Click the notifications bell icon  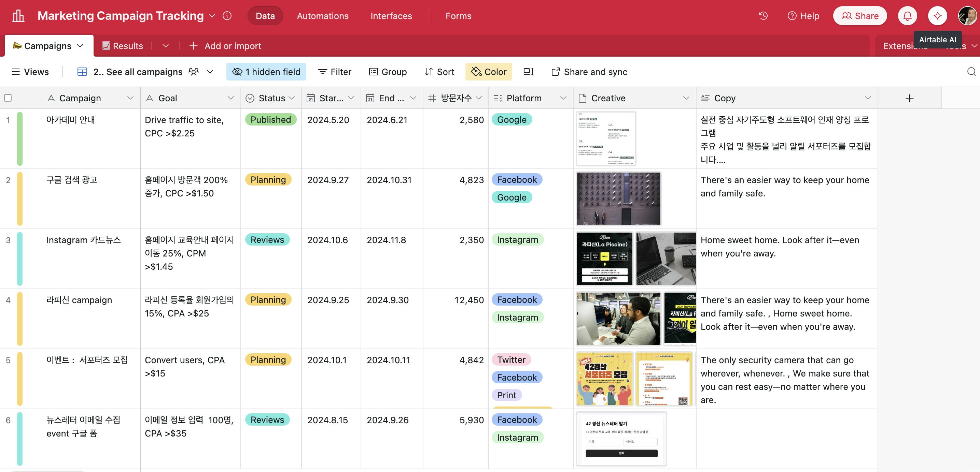(x=907, y=16)
